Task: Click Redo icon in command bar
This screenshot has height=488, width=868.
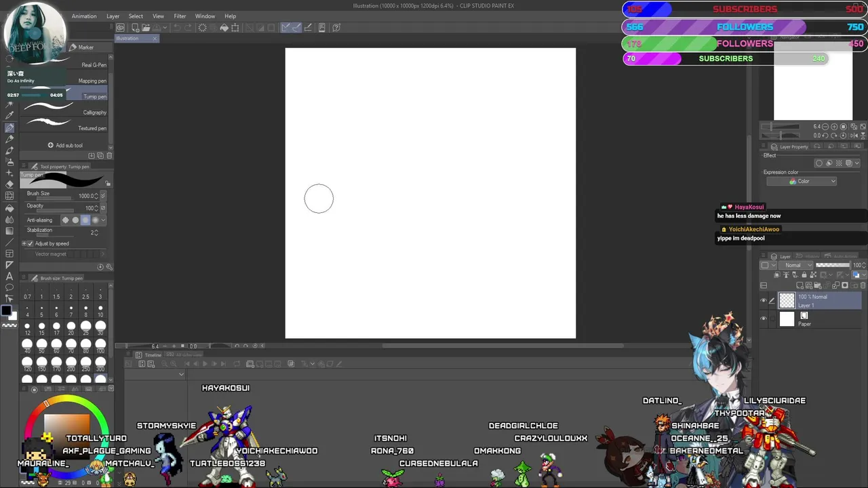Action: pos(188,28)
